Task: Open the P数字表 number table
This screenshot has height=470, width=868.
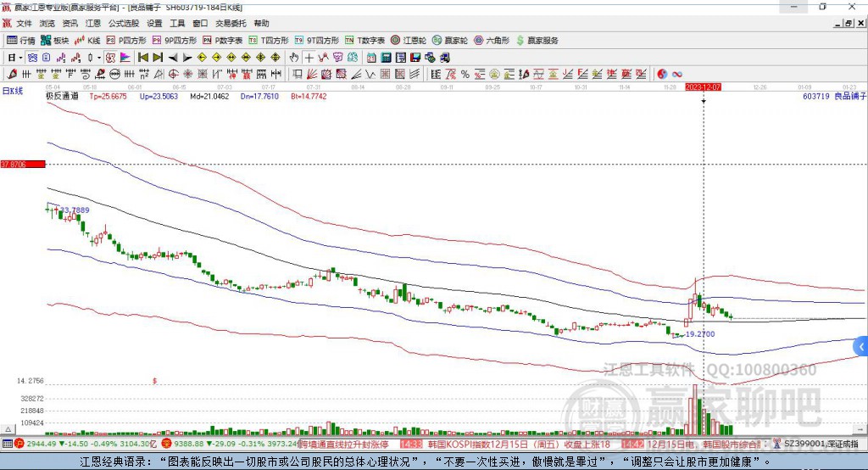Action: pos(223,41)
